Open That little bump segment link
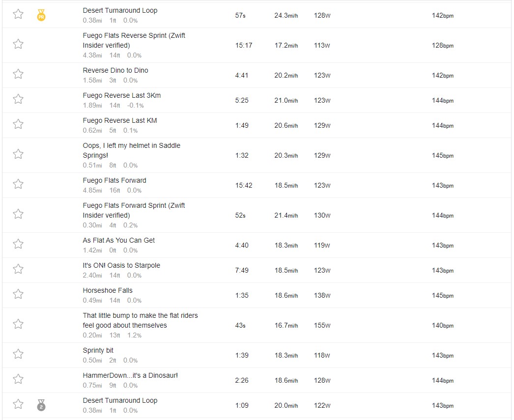514x420 pixels. (141, 320)
